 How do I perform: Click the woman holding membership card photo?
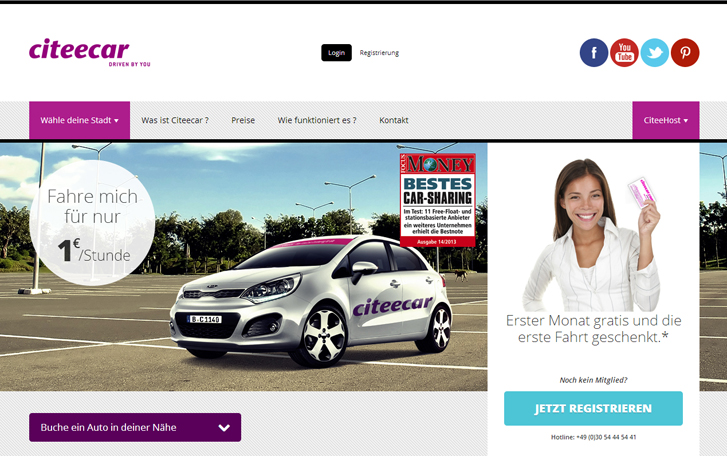tap(592, 235)
